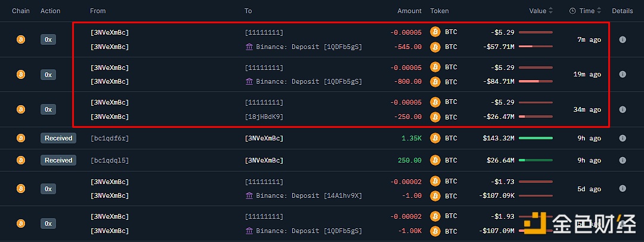This screenshot has width=644, height=242.
Task: Open Binance: Deposit [1QDFb5gS] link beside -545.00
Action: pyautogui.click(x=309, y=47)
